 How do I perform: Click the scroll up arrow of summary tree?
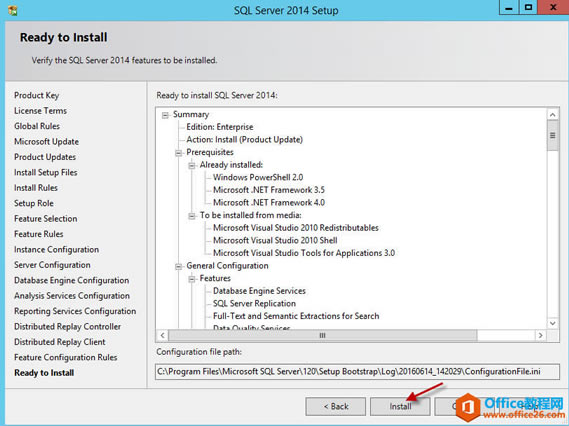(553, 115)
